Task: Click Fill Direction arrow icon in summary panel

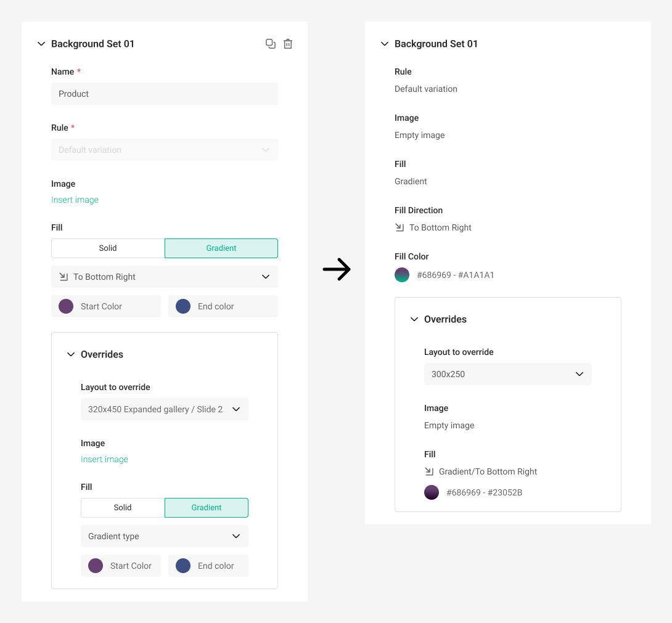Action: coord(400,227)
